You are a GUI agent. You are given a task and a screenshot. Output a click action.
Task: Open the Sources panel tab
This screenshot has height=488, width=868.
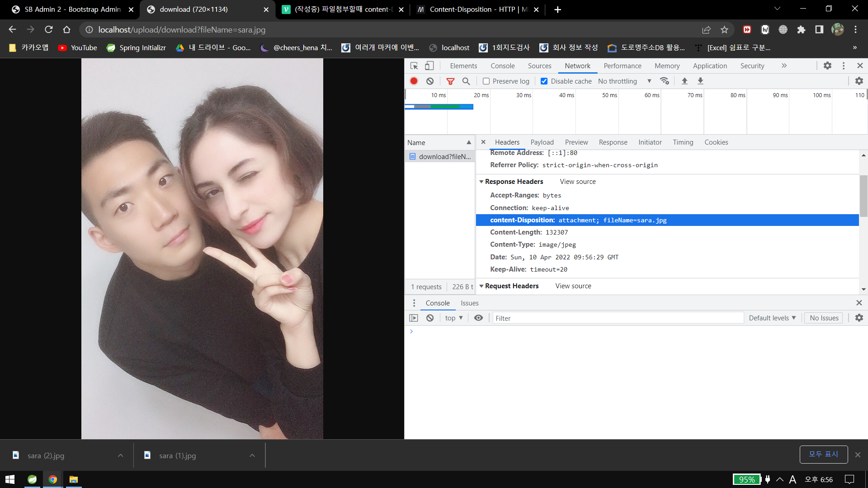(539, 66)
